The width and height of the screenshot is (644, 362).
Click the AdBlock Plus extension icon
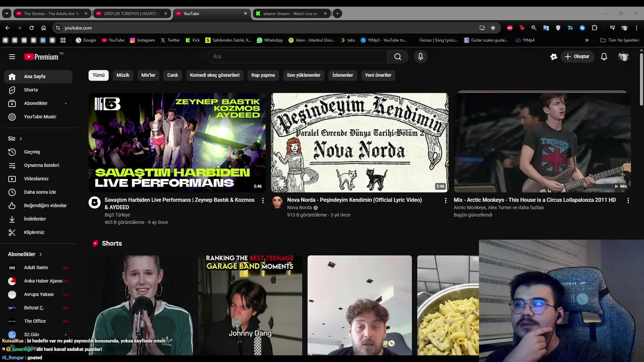510,28
